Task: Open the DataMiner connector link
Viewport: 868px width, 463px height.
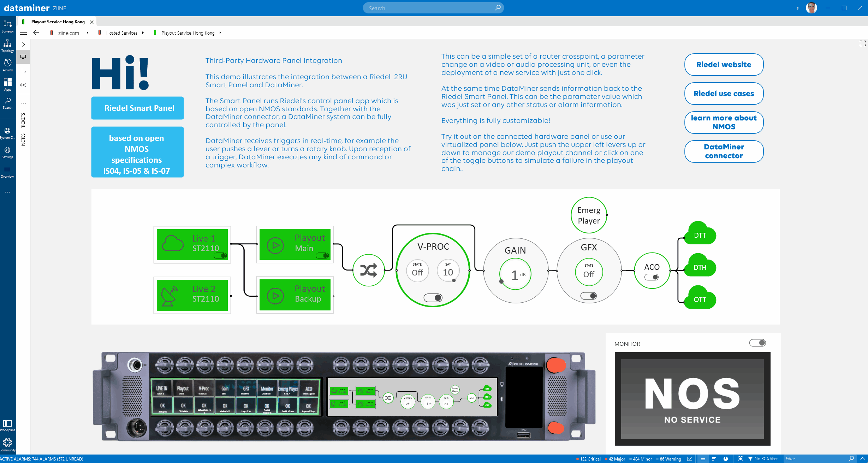Action: click(724, 152)
